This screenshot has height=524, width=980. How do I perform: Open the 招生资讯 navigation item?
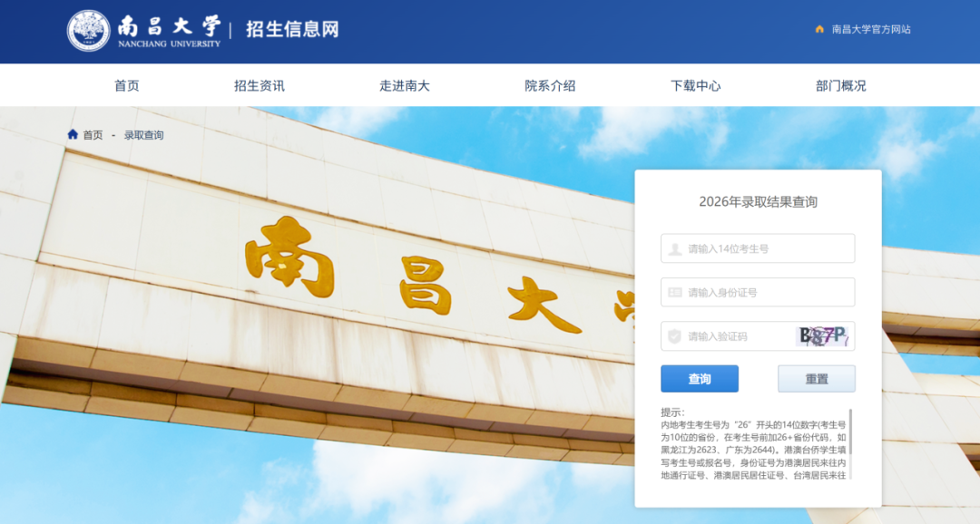[x=260, y=85]
